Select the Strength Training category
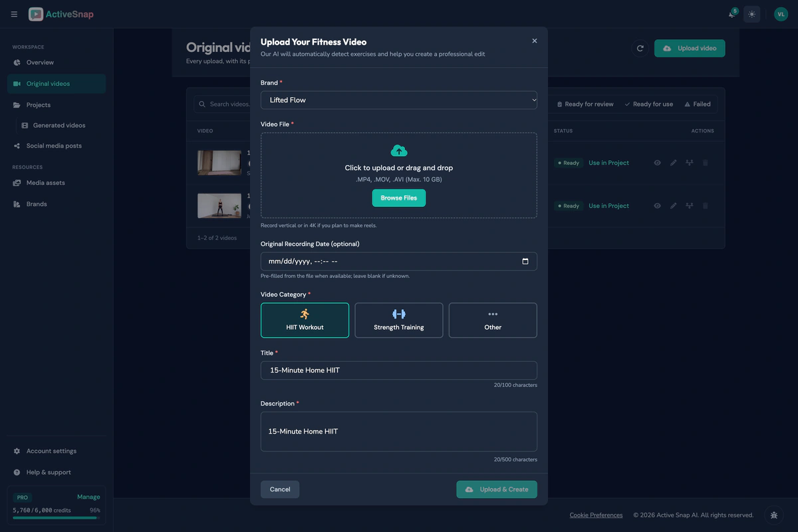Screen dimensions: 798x532 (x=399, y=321)
